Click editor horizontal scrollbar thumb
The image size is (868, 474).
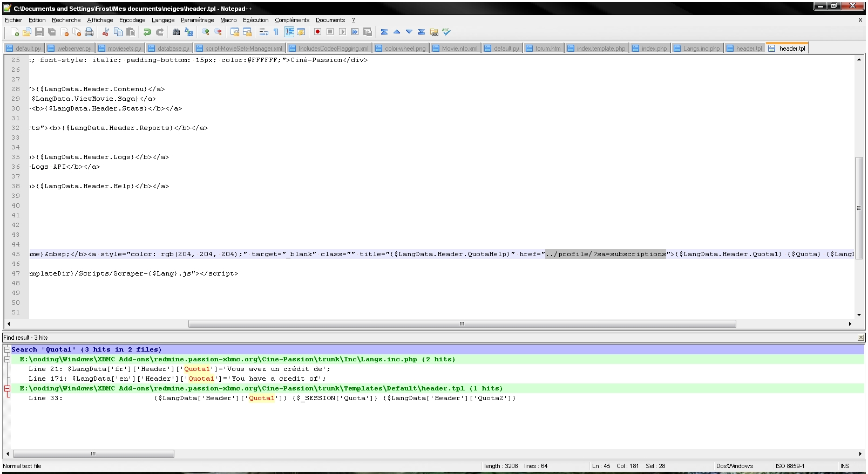(x=462, y=324)
